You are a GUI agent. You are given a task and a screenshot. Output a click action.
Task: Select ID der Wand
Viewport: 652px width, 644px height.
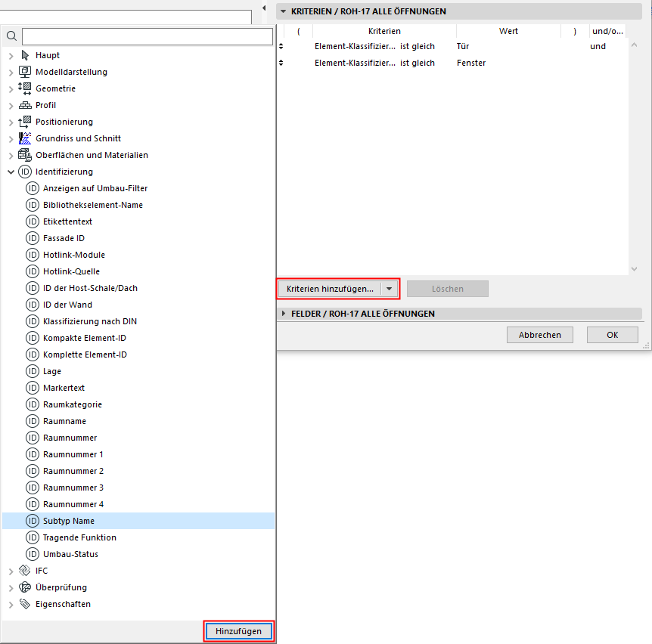click(x=67, y=305)
